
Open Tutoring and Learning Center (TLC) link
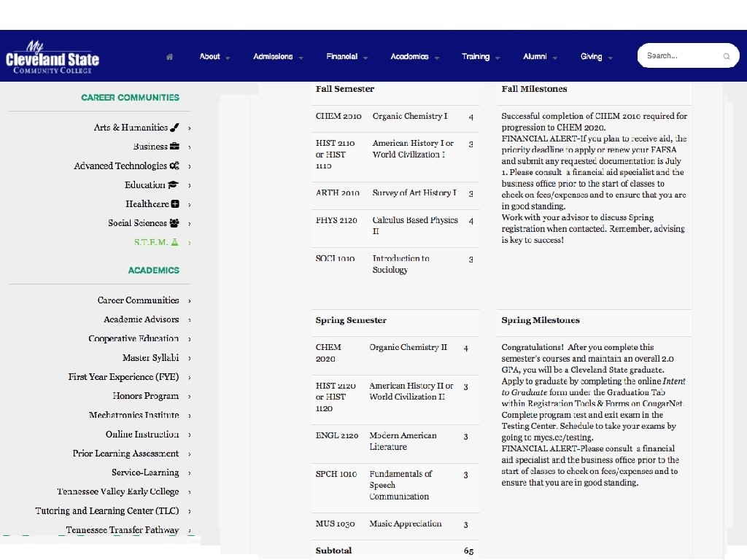(x=107, y=510)
